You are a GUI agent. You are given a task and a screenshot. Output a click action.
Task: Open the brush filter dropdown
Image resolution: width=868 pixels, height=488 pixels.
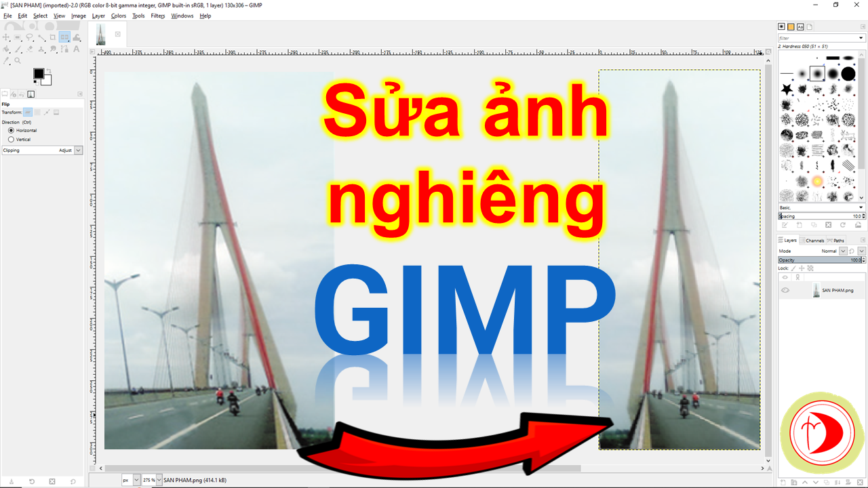861,38
